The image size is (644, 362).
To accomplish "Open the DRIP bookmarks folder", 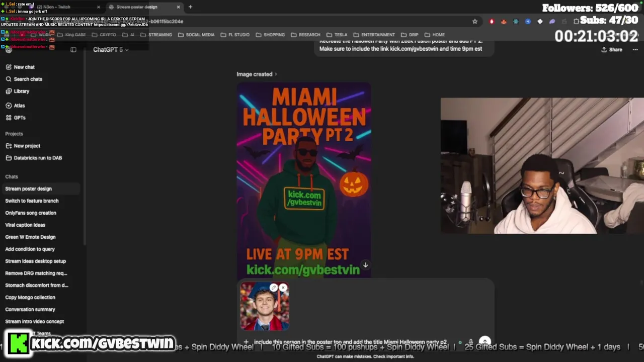I will tap(410, 35).
